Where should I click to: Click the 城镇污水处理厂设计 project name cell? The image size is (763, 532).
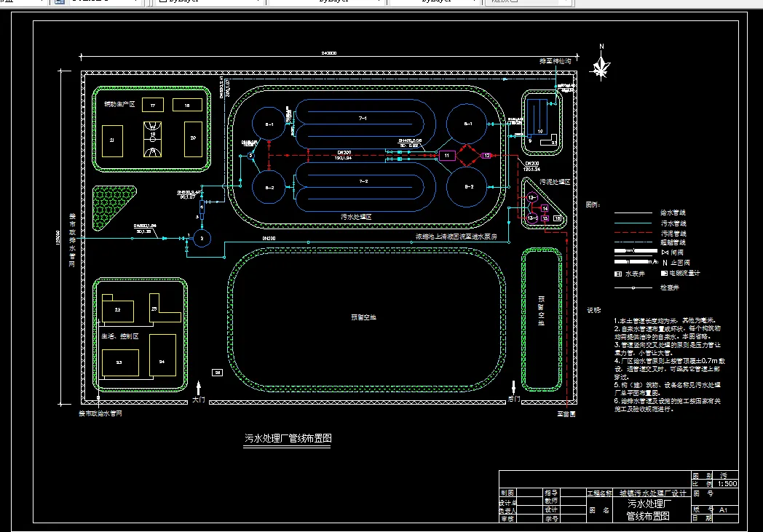click(x=652, y=493)
